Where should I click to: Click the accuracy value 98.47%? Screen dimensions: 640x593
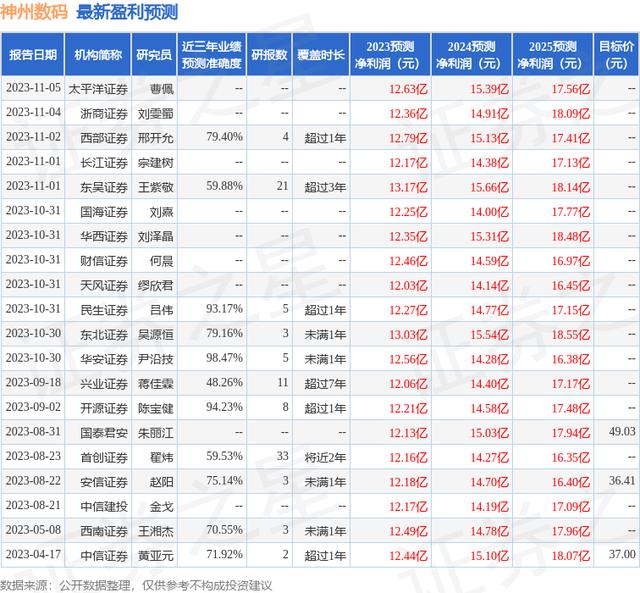(x=224, y=358)
